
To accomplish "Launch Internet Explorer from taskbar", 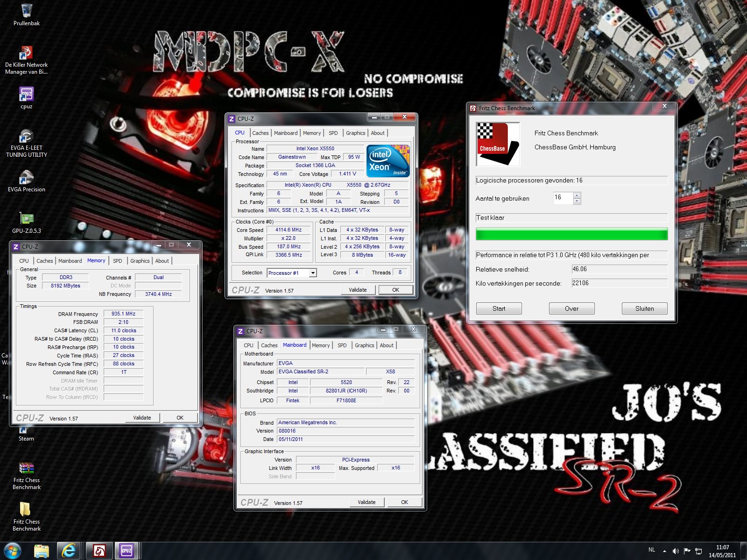I will coord(69,551).
